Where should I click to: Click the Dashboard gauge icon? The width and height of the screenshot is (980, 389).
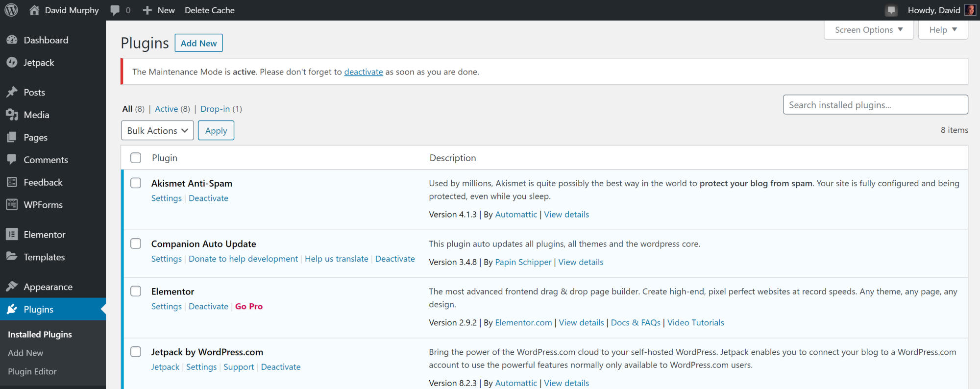(x=12, y=40)
